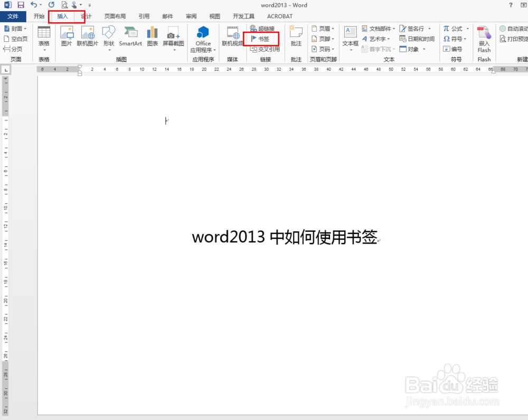Switch to the Mailings (邮件) tab
This screenshot has width=528, height=420.
[168, 16]
